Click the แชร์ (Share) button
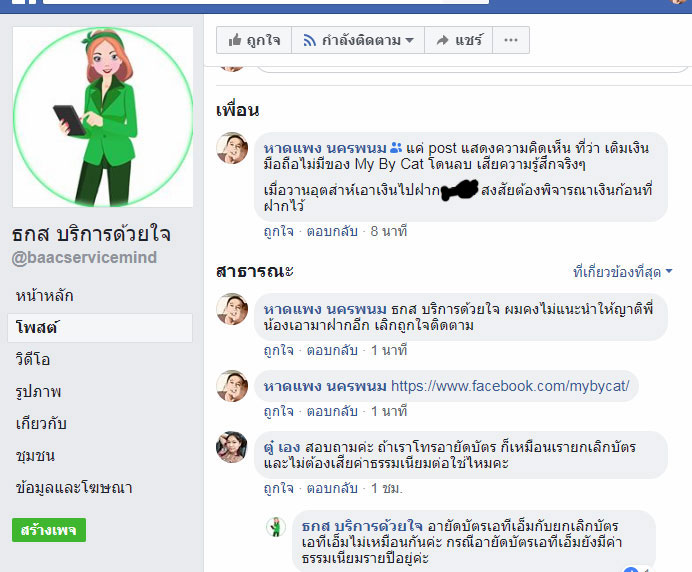This screenshot has width=692, height=572. click(x=459, y=40)
